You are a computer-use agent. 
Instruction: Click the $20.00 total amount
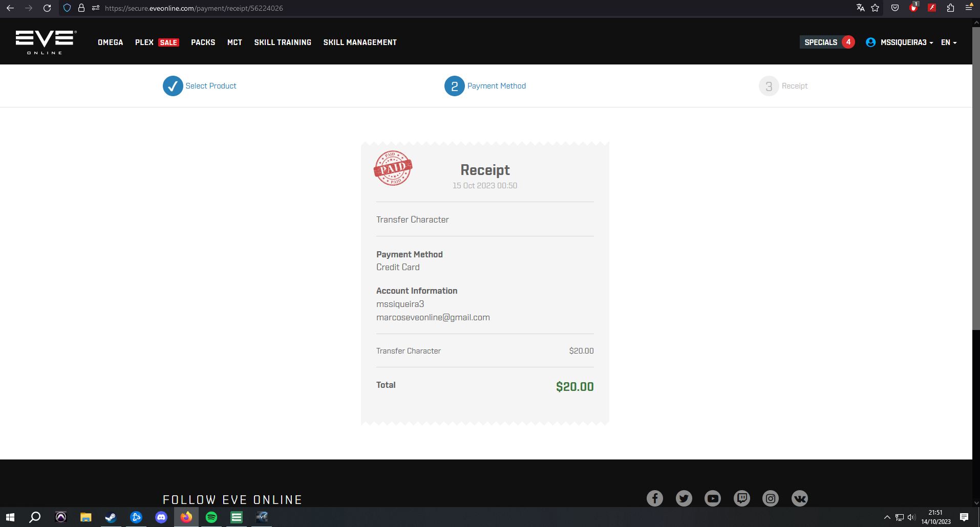tap(575, 387)
